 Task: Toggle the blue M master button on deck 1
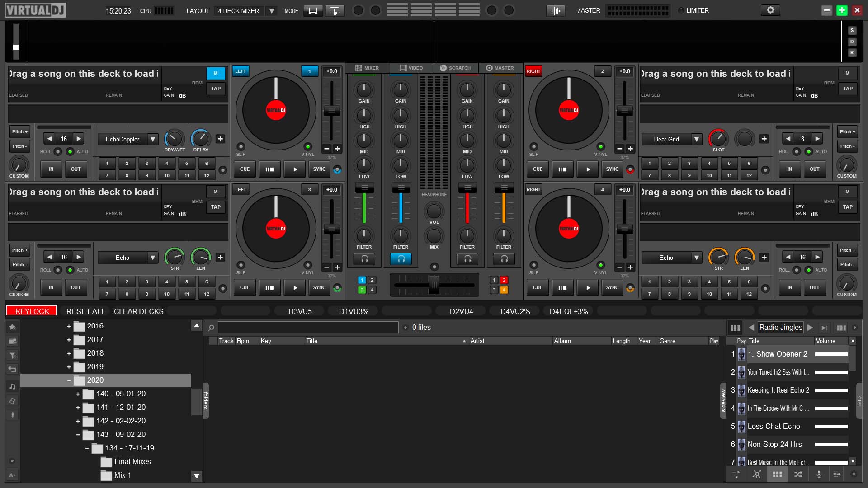tap(216, 73)
